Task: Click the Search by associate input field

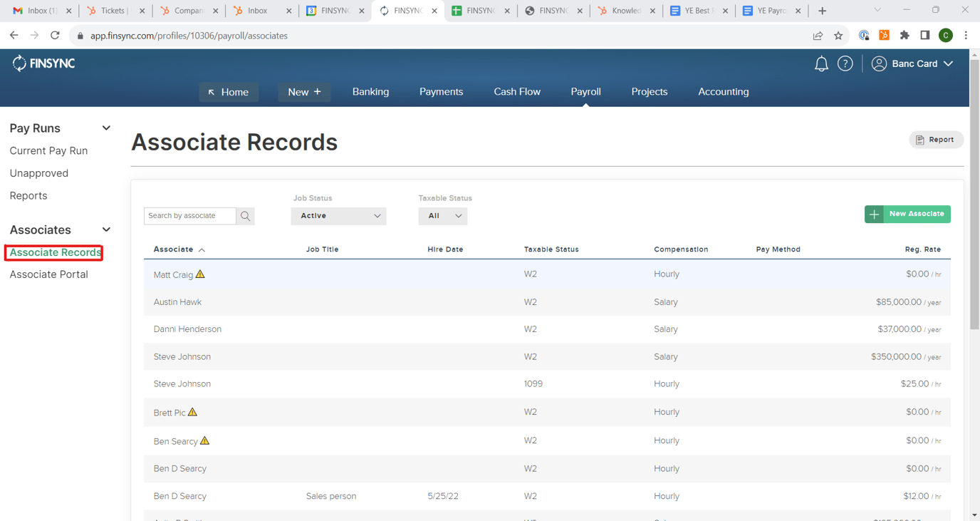Action: 189,215
